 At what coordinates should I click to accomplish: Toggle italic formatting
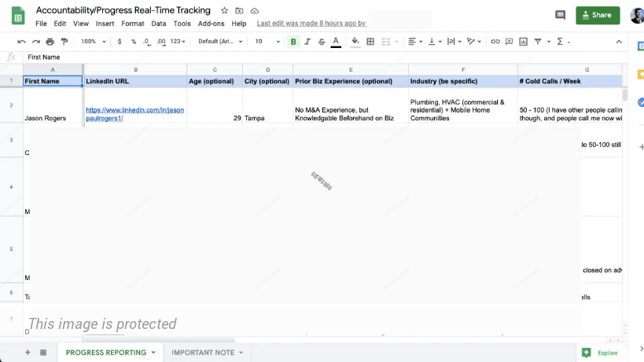coord(307,42)
